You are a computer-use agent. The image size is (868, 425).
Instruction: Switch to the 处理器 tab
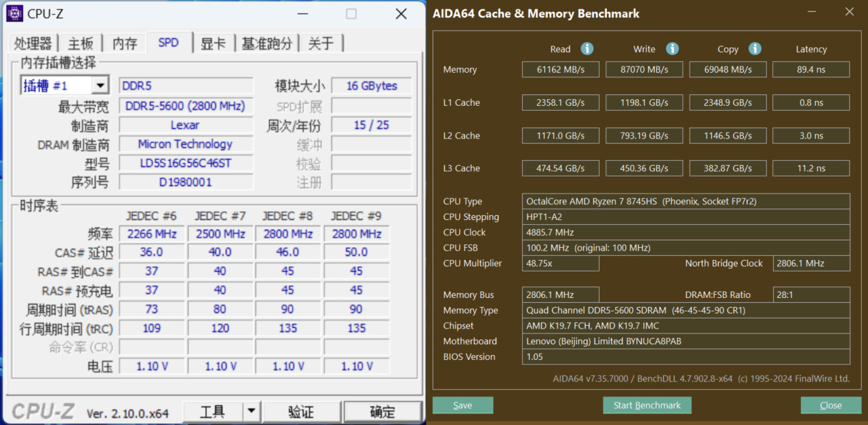click(33, 43)
